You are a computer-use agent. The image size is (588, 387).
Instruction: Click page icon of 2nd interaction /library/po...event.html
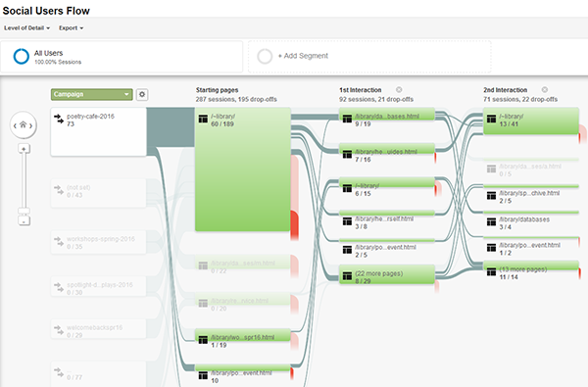[x=491, y=248]
